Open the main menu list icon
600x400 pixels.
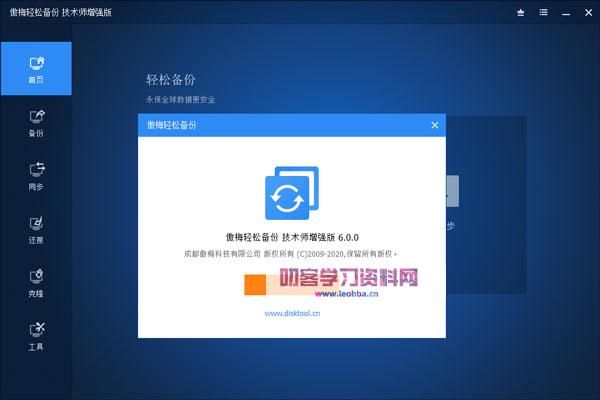pyautogui.click(x=543, y=13)
